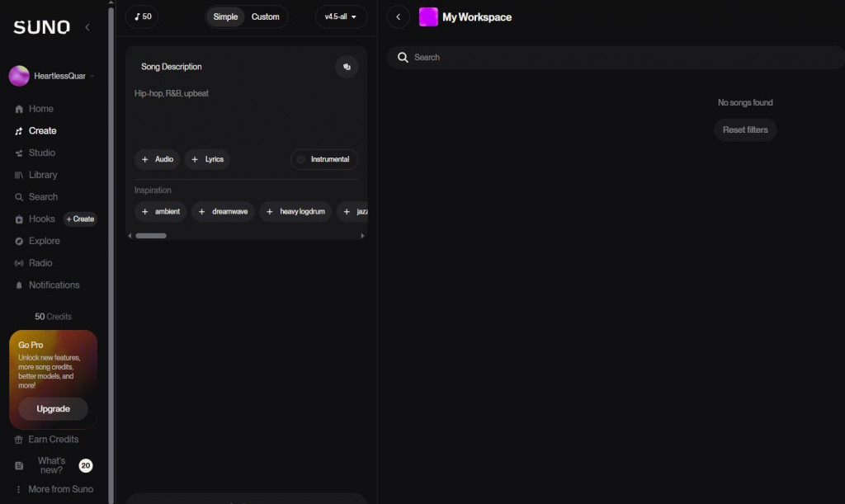845x504 pixels.
Task: Toggle the Instrumental switch
Action: tap(324, 159)
